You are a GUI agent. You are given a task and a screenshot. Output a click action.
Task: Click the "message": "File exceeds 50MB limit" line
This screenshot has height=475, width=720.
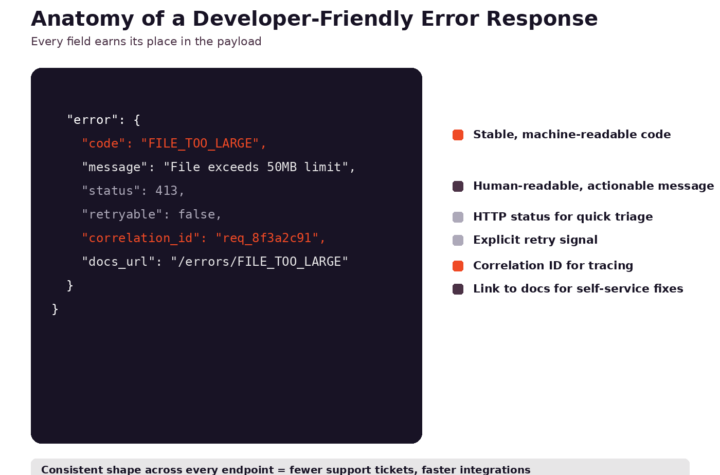218,167
